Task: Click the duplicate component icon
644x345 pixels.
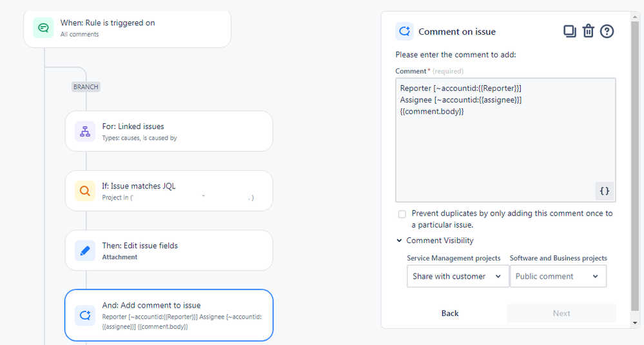Action: tap(569, 31)
